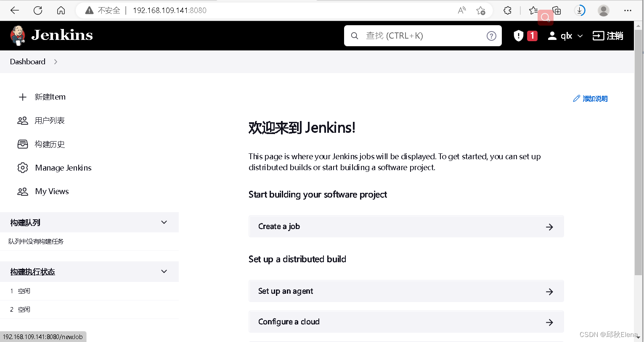The image size is (644, 342).
Task: Click the Jenkins title text in header
Action: point(62,35)
